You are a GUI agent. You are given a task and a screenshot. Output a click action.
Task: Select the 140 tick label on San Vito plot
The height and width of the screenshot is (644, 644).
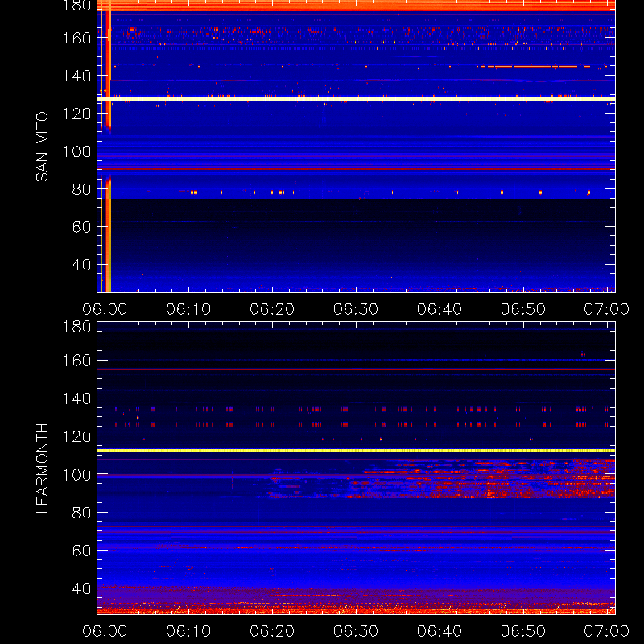pos(76,76)
